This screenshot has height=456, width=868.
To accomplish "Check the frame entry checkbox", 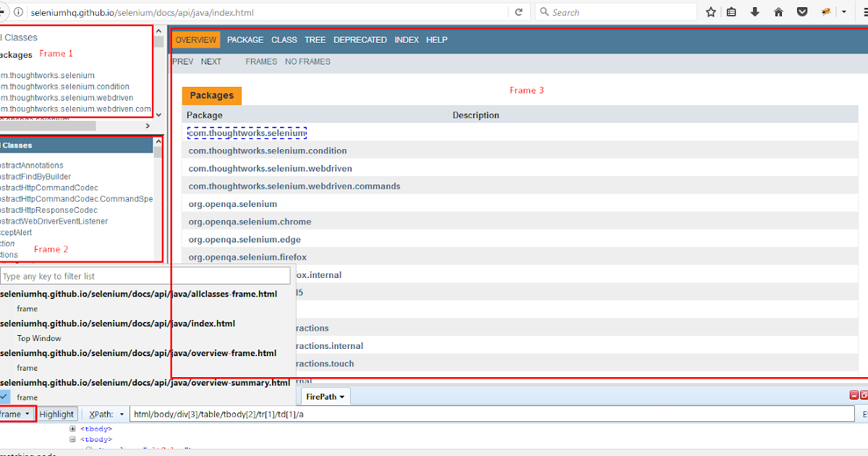I will click(4, 397).
